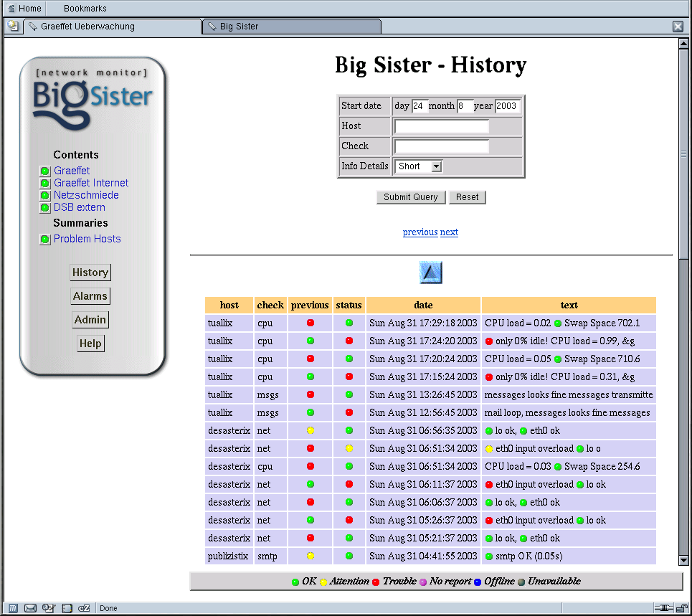Click the blue up-triangle icon above the table
Screen dimensions: 692x616
431,273
